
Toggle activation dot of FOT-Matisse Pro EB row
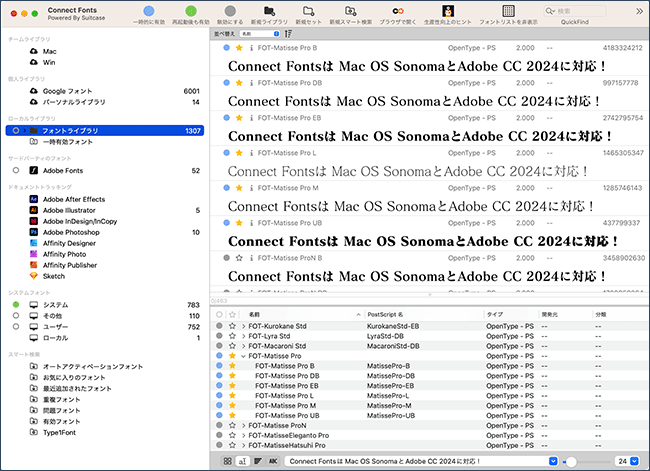click(219, 386)
